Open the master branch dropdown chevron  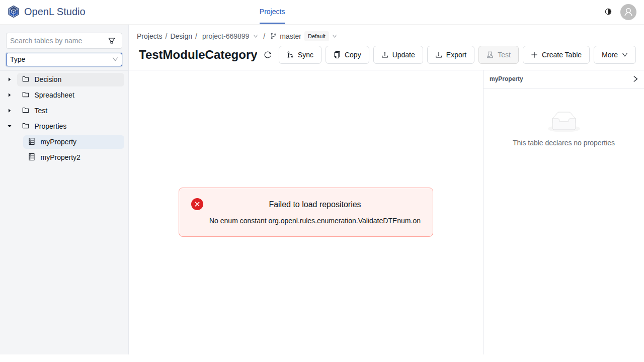(335, 36)
